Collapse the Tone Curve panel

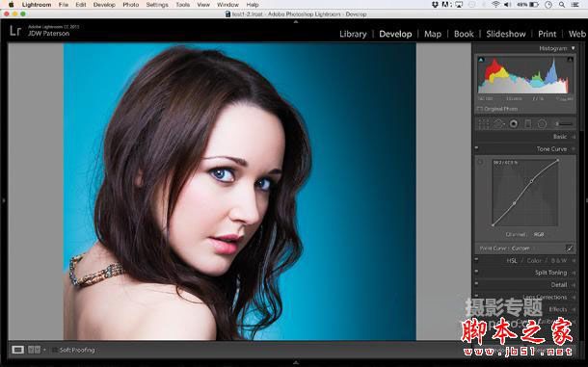(574, 149)
